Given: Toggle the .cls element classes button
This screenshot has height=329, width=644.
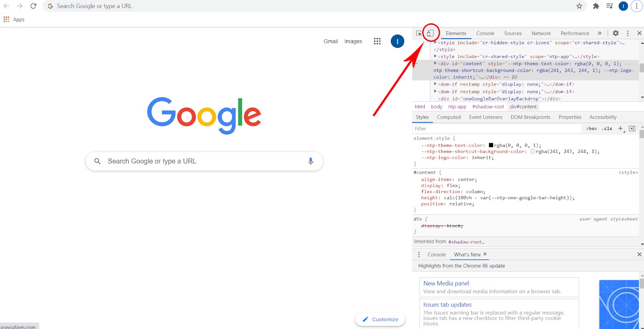Looking at the screenshot, I should (607, 129).
